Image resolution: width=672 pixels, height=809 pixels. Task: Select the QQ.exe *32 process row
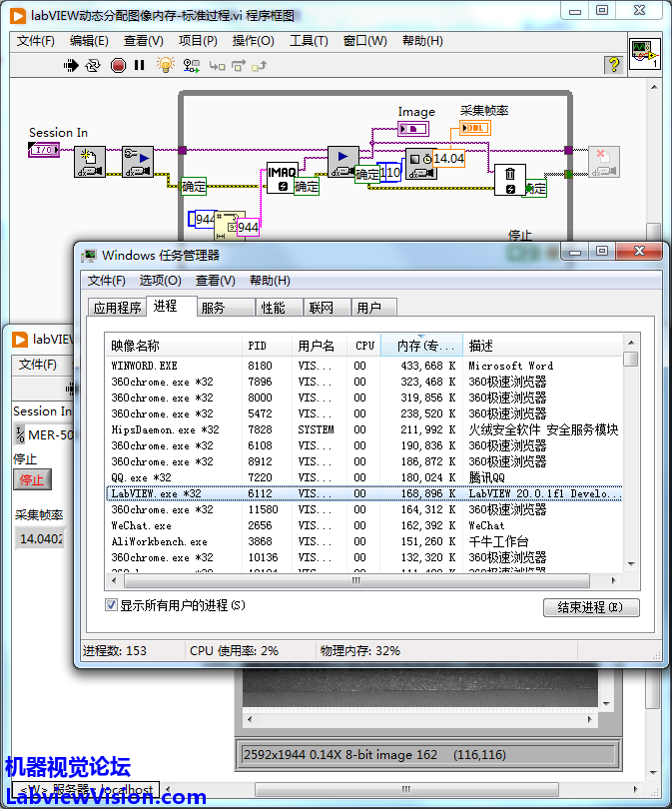pyautogui.click(x=364, y=477)
